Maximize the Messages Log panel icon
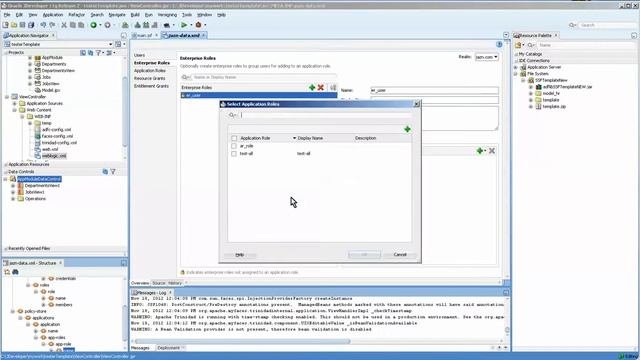The width and height of the screenshot is (640, 360). [506, 293]
